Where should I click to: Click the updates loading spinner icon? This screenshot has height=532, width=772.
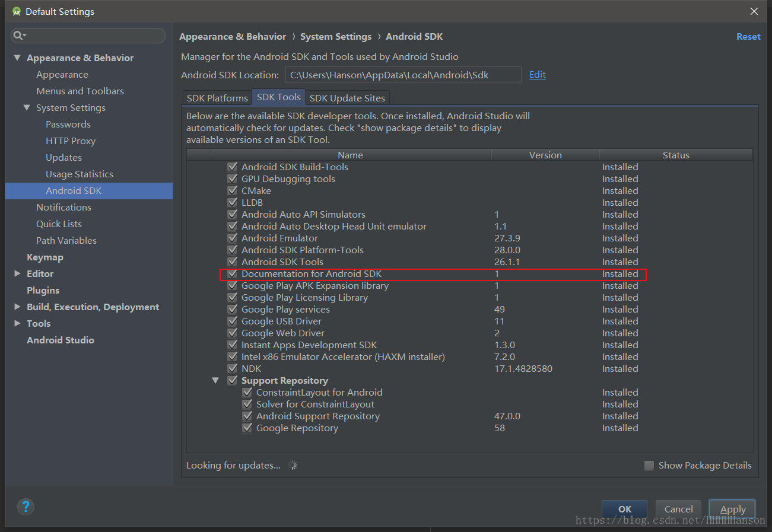click(x=293, y=465)
